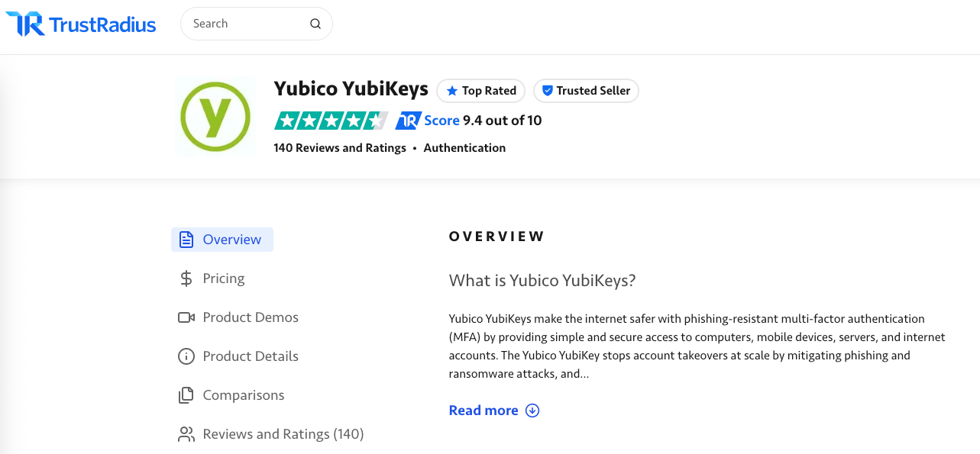
Task: Click the Yubico green Y product logo
Action: [x=215, y=117]
